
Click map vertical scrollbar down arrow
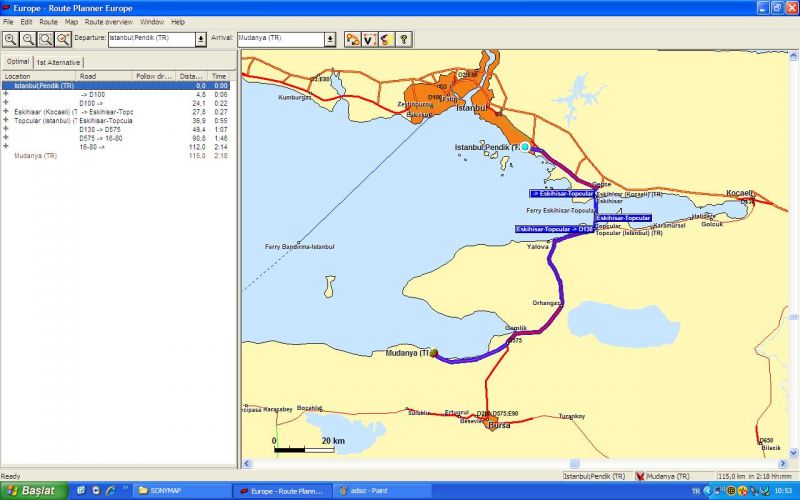coord(793,453)
